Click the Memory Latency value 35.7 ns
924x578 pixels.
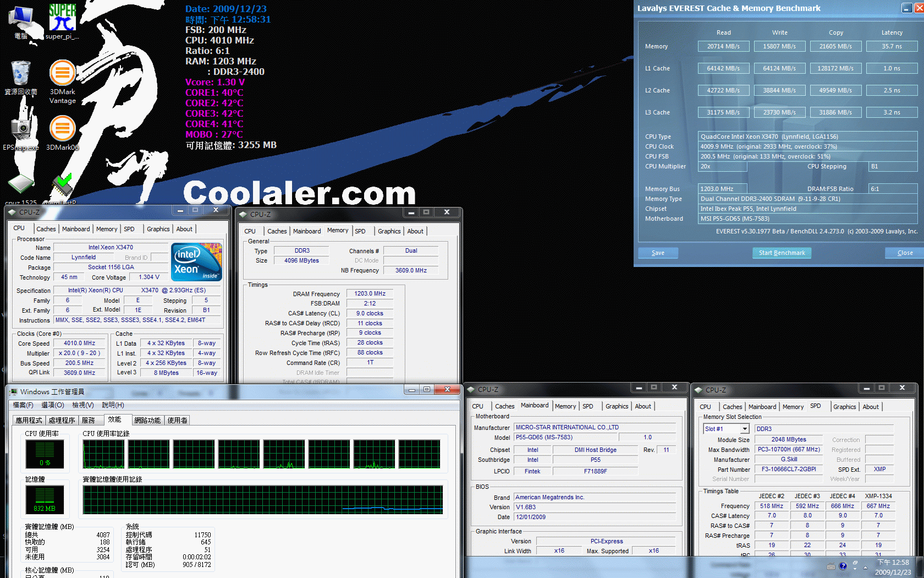[892, 47]
